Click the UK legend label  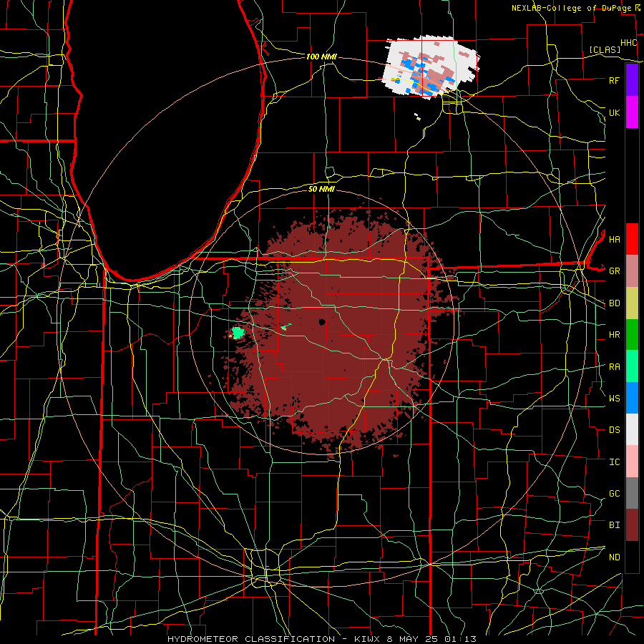coord(614,112)
